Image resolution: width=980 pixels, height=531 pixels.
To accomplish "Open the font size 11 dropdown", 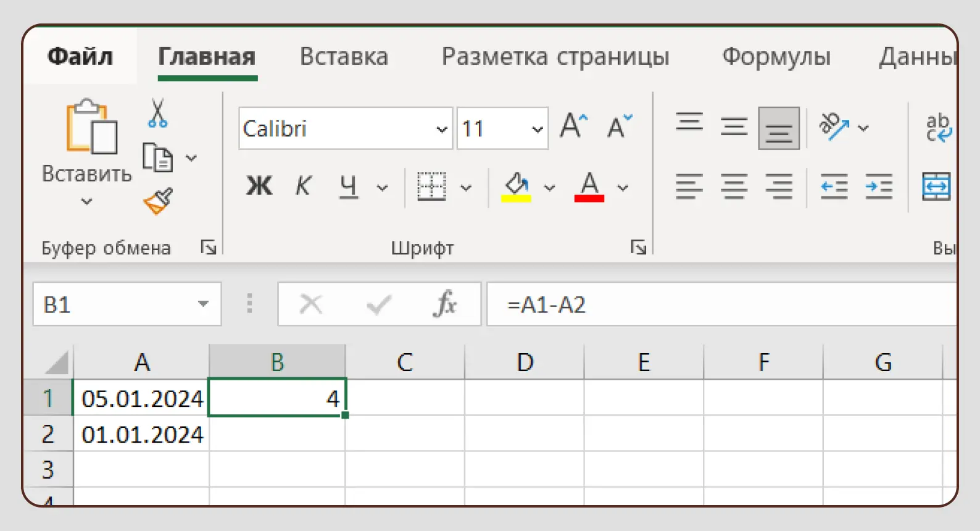I will coord(537,129).
